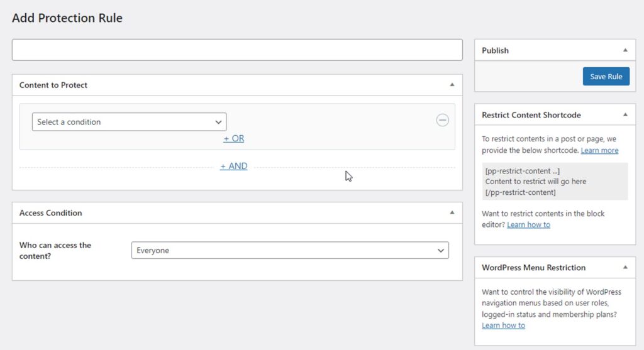Open the Select a condition dropdown
Image resolution: width=644 pixels, height=350 pixels.
tap(129, 122)
